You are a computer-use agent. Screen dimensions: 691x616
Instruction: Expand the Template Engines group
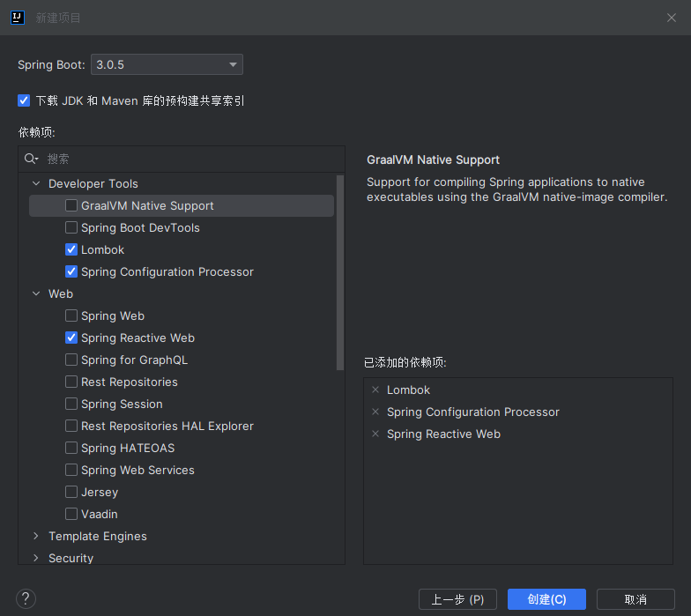coord(36,536)
